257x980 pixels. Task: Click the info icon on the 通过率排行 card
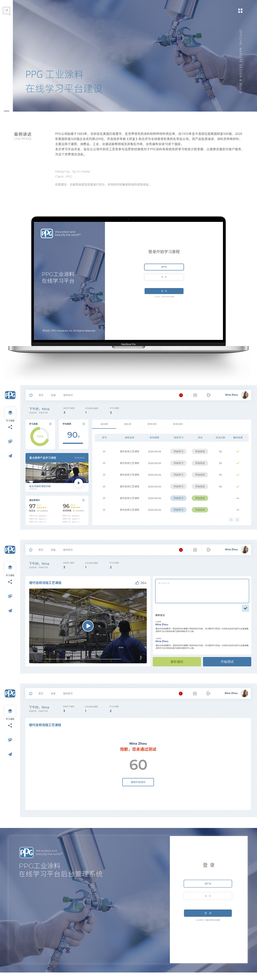coord(84,500)
